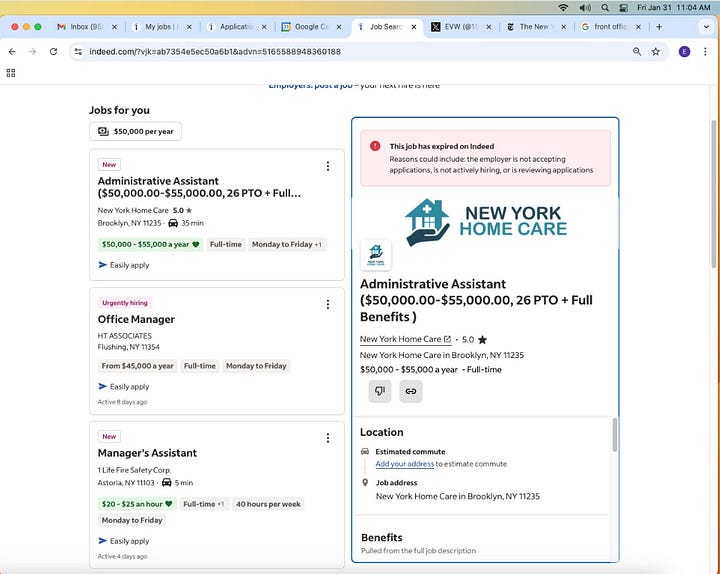Open the apps grid icon in bookmarks bar
This screenshot has width=720, height=574.
tap(11, 73)
